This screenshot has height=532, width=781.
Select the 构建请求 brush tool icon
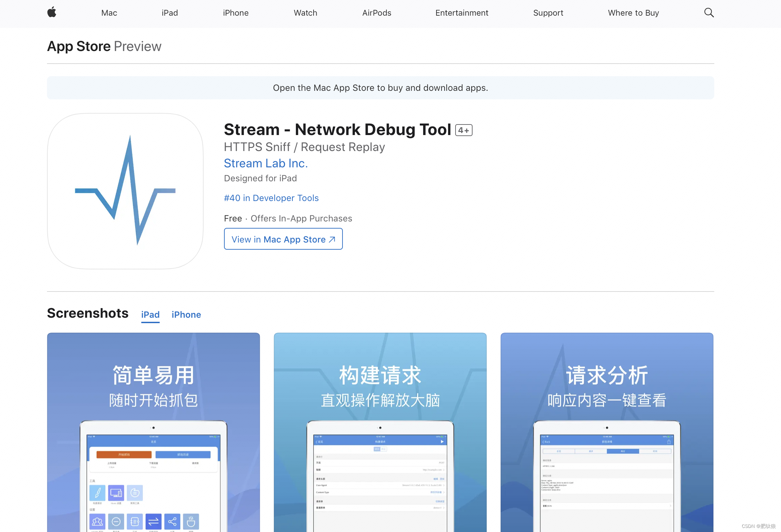tap(98, 493)
